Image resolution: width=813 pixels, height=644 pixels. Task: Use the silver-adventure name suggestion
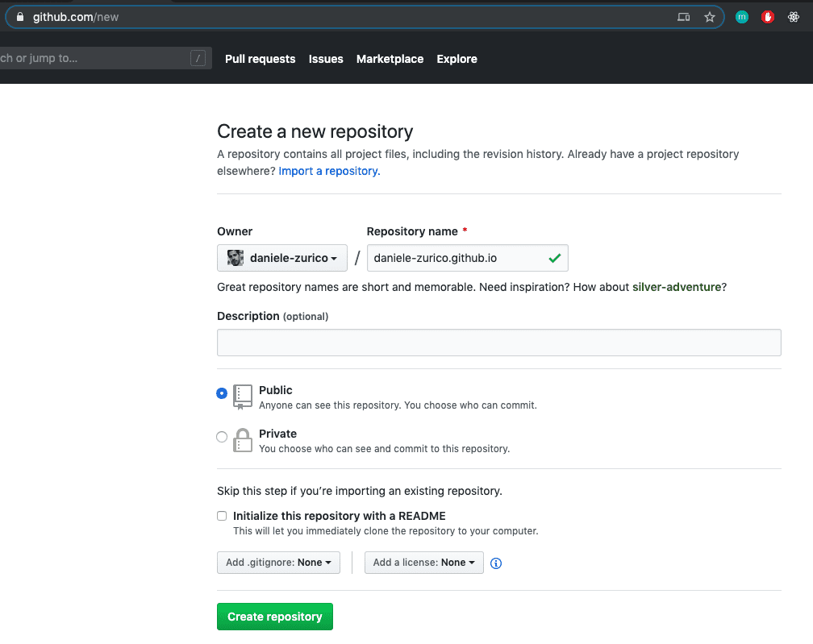tap(677, 287)
